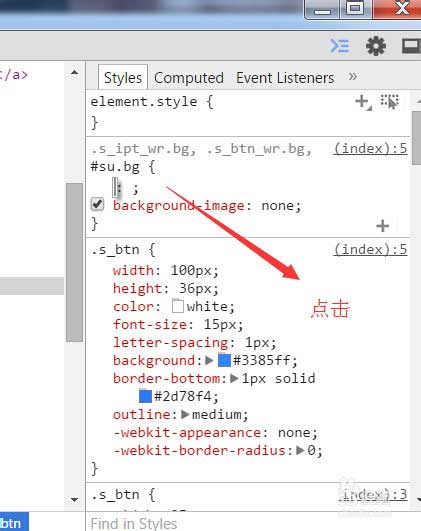Toggle element state pin icon
421x531 pixels.
click(x=390, y=102)
